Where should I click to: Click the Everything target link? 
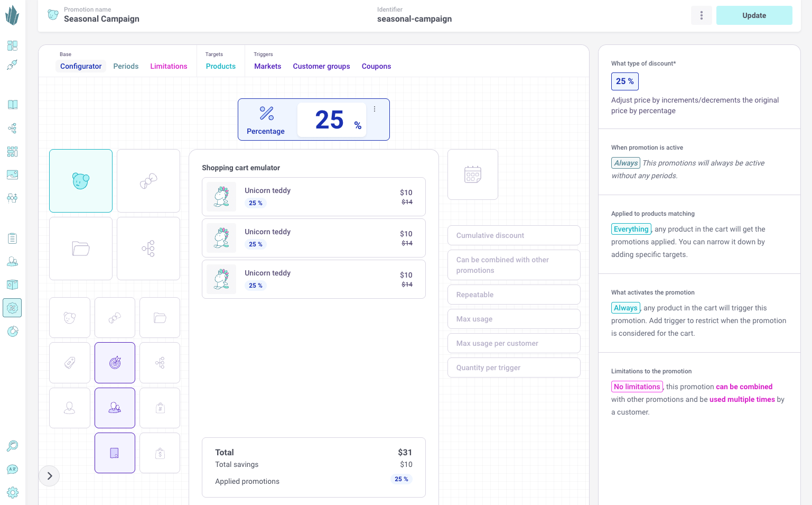point(631,229)
